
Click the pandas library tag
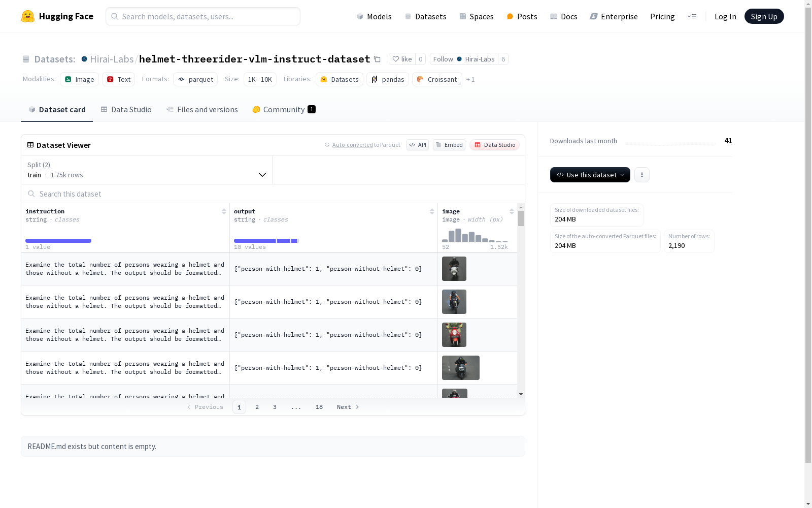tap(388, 79)
